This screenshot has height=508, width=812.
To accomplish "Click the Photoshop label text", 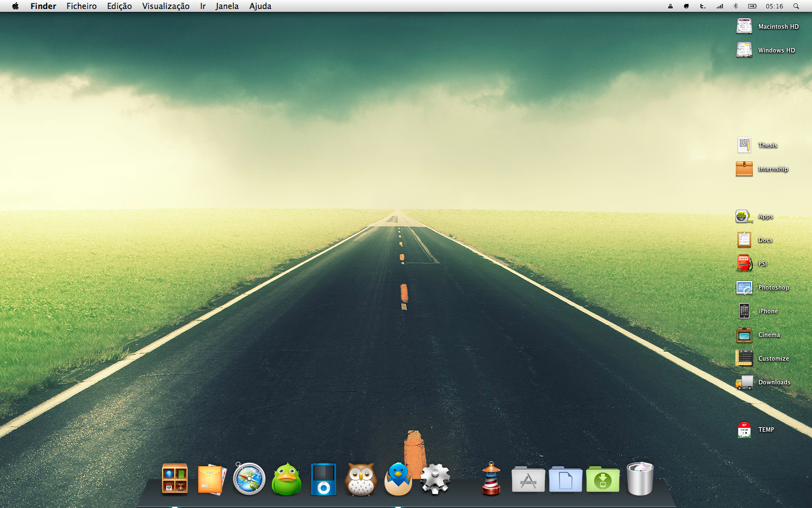I will pyautogui.click(x=774, y=287).
